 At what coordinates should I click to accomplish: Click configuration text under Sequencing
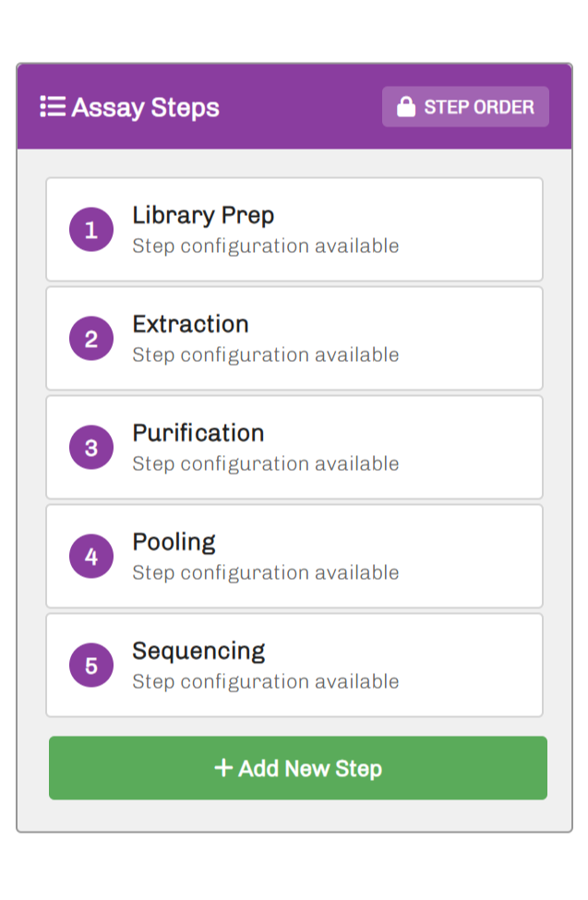tap(265, 682)
